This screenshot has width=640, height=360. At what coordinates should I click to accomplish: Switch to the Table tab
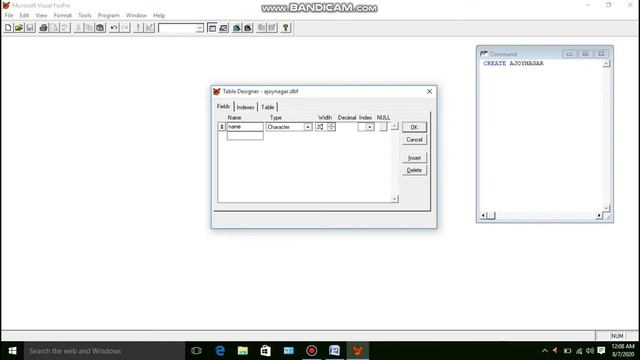pos(268,107)
